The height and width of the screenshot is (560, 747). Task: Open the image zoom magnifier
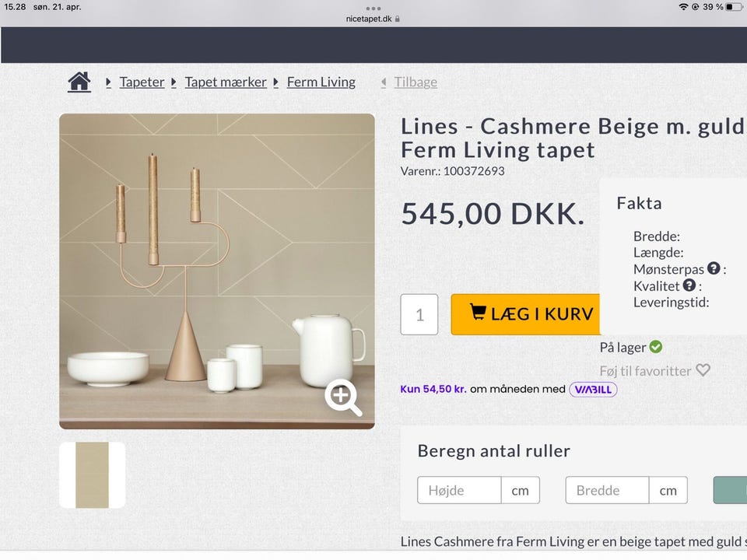(343, 397)
